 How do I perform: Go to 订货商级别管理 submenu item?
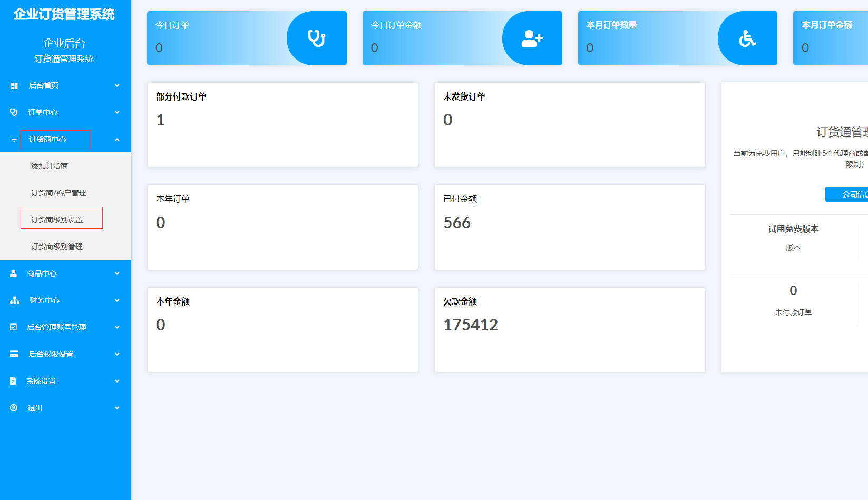pyautogui.click(x=57, y=247)
